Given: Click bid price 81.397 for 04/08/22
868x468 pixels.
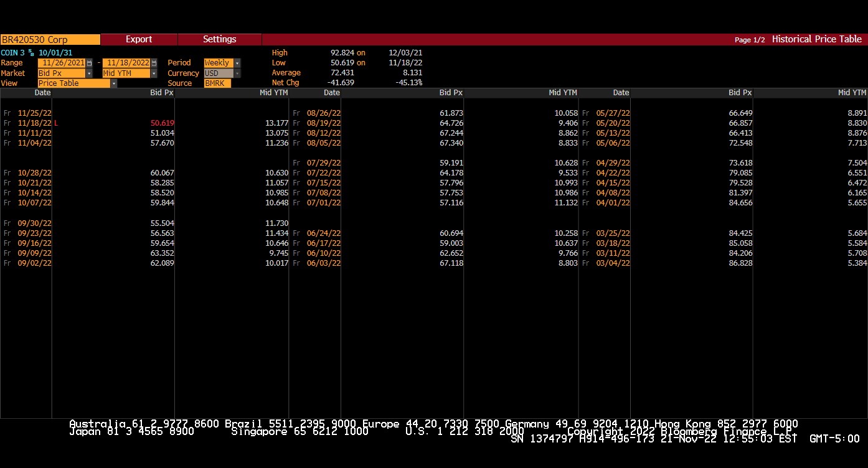Looking at the screenshot, I should pos(740,193).
